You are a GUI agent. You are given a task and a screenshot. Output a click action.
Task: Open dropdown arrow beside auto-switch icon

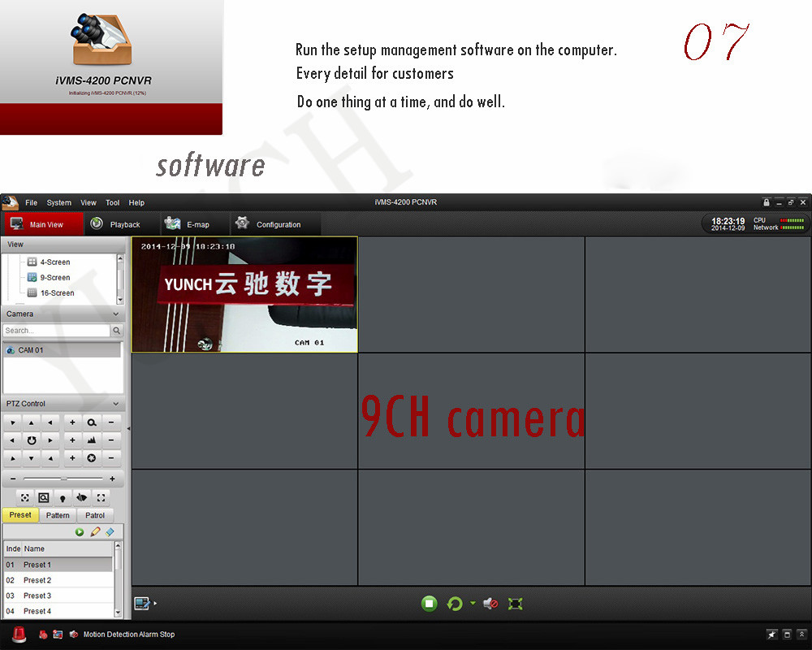[x=473, y=604]
